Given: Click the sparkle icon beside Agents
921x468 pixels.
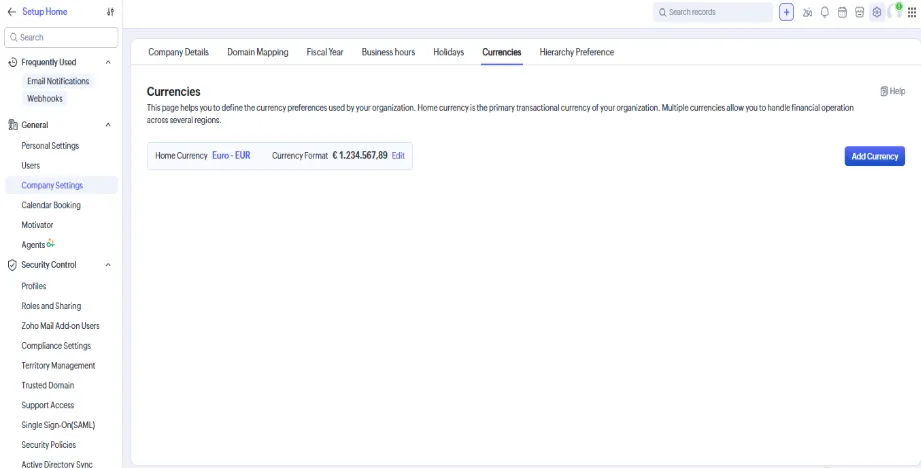Looking at the screenshot, I should tap(51, 243).
